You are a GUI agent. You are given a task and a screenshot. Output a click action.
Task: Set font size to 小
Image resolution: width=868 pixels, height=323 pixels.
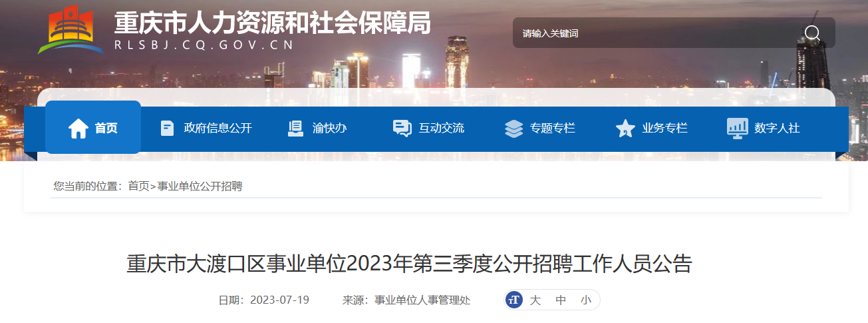pos(585,300)
